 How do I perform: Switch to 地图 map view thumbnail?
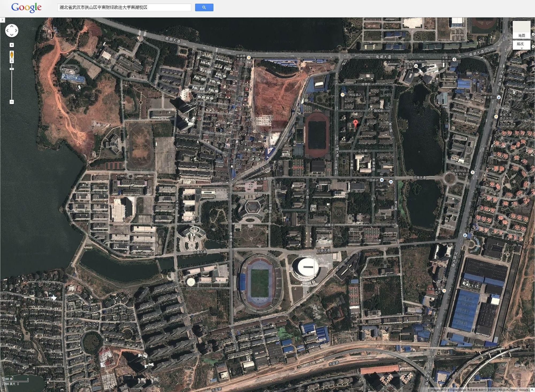pyautogui.click(x=521, y=30)
